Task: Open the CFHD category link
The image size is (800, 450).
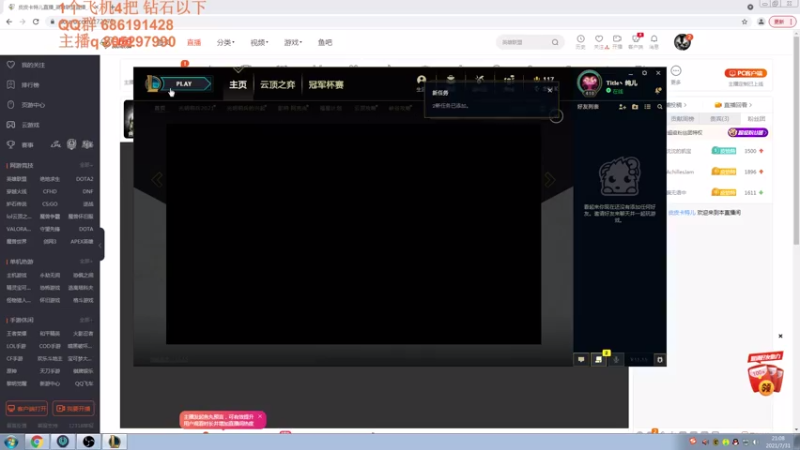Action: [x=50, y=192]
